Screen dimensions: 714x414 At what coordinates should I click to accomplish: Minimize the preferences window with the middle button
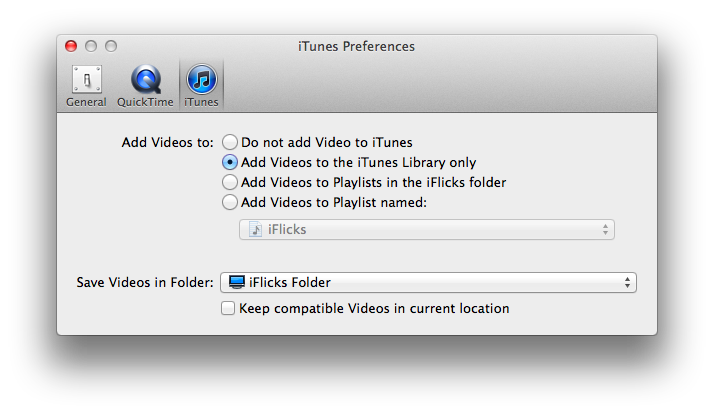[91, 46]
